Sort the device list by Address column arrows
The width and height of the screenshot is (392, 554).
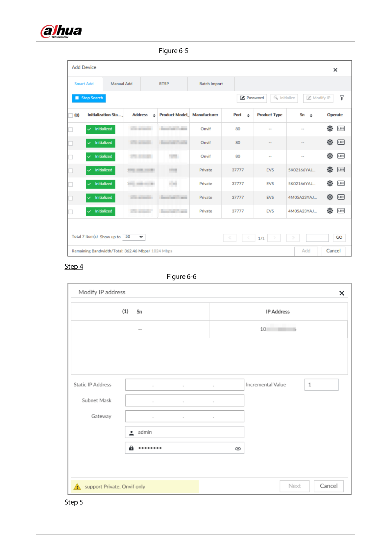click(154, 115)
